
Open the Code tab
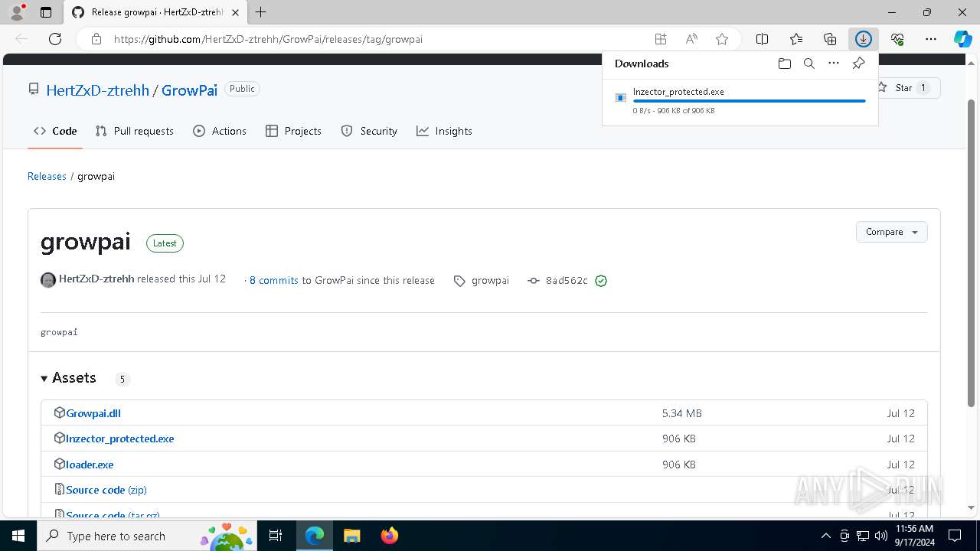(x=55, y=131)
